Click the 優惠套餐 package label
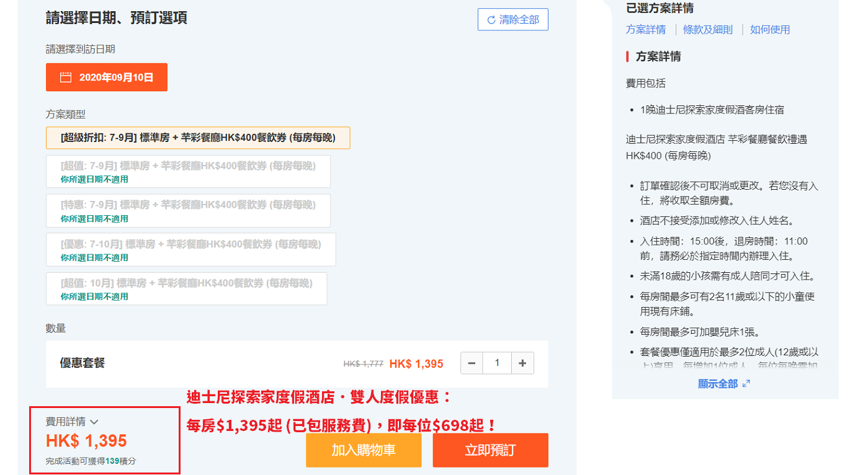Screen dimensions: 868x475 [x=83, y=363]
